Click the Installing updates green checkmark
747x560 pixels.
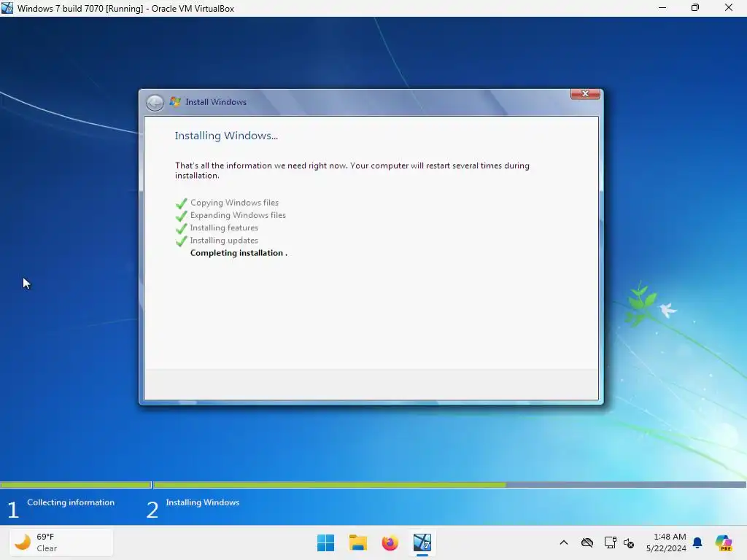coord(181,241)
